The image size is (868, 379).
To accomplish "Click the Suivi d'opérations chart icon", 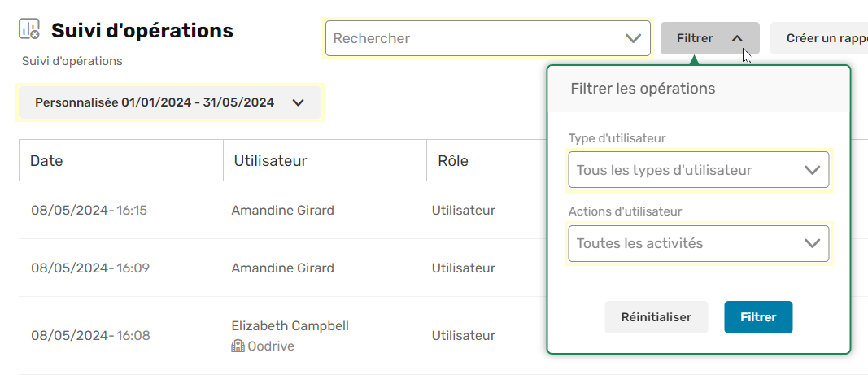I will tap(29, 29).
